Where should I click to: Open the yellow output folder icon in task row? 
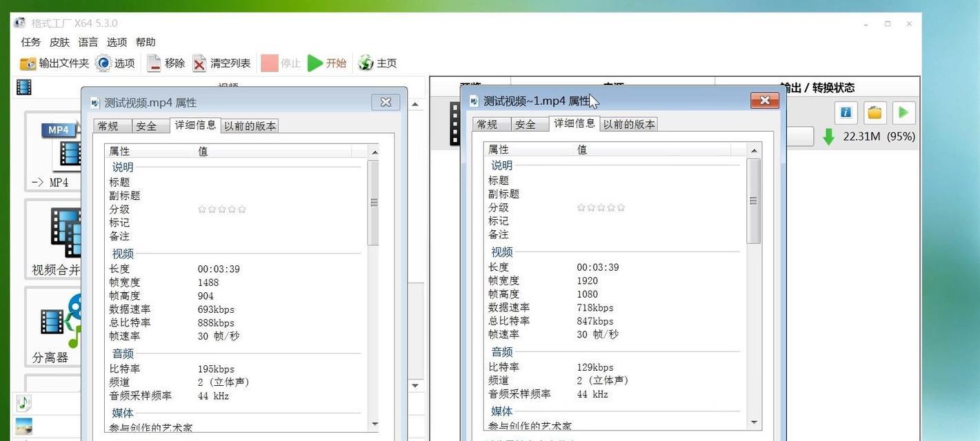coord(874,112)
